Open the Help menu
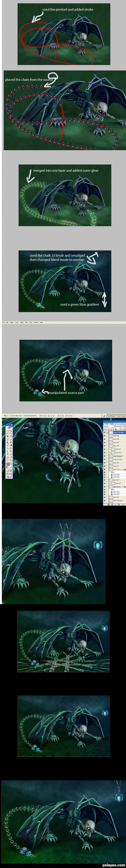Image resolution: width=126 pixels, height=868 pixels. (41, 323)
